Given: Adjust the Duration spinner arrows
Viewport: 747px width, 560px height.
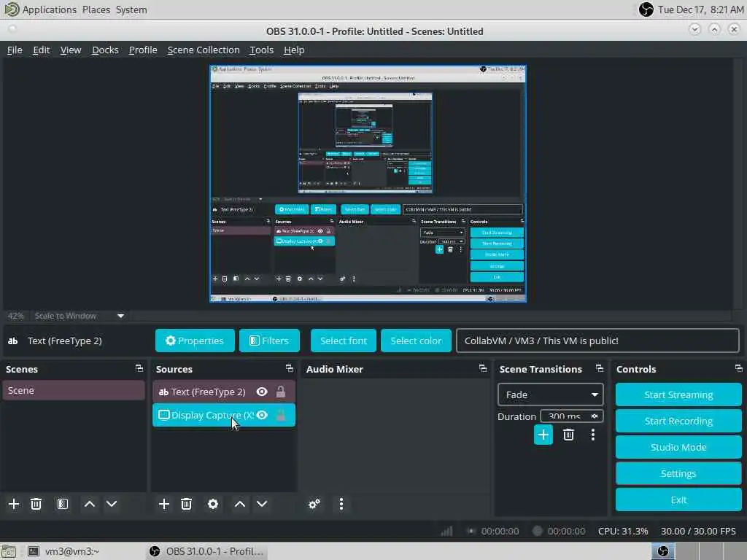Looking at the screenshot, I should [x=595, y=416].
